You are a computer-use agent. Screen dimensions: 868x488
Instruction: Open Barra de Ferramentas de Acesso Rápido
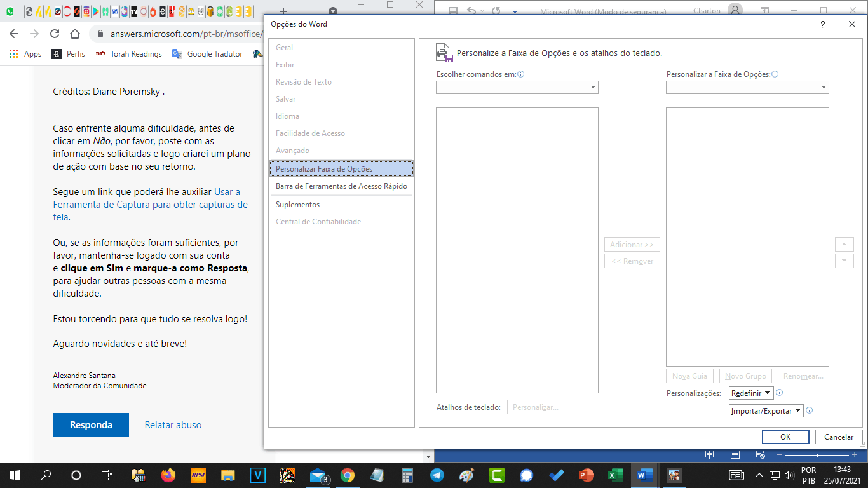coord(341,186)
